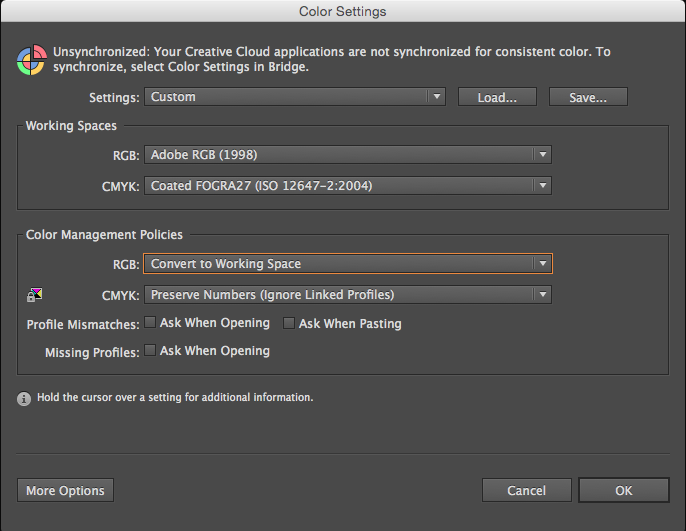Click the Load... button
This screenshot has width=686, height=531.
point(497,97)
